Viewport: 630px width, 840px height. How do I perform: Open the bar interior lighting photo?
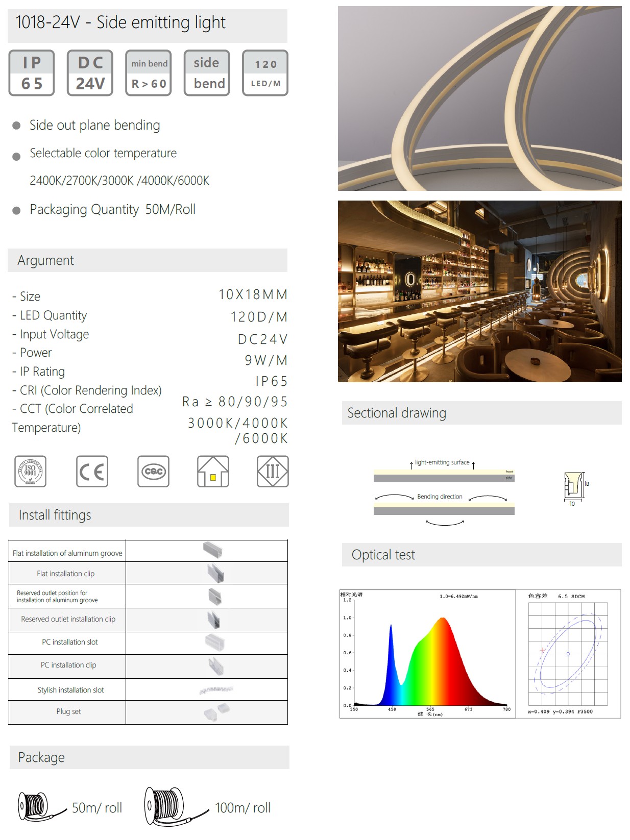point(480,291)
